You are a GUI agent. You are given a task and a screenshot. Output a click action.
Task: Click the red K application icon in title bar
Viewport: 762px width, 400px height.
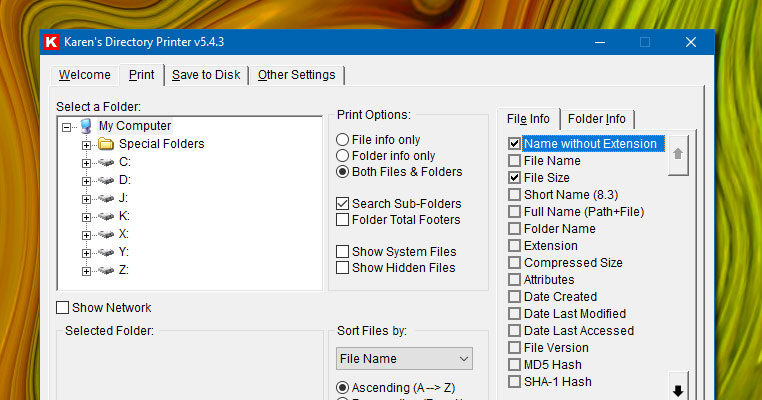click(x=51, y=42)
